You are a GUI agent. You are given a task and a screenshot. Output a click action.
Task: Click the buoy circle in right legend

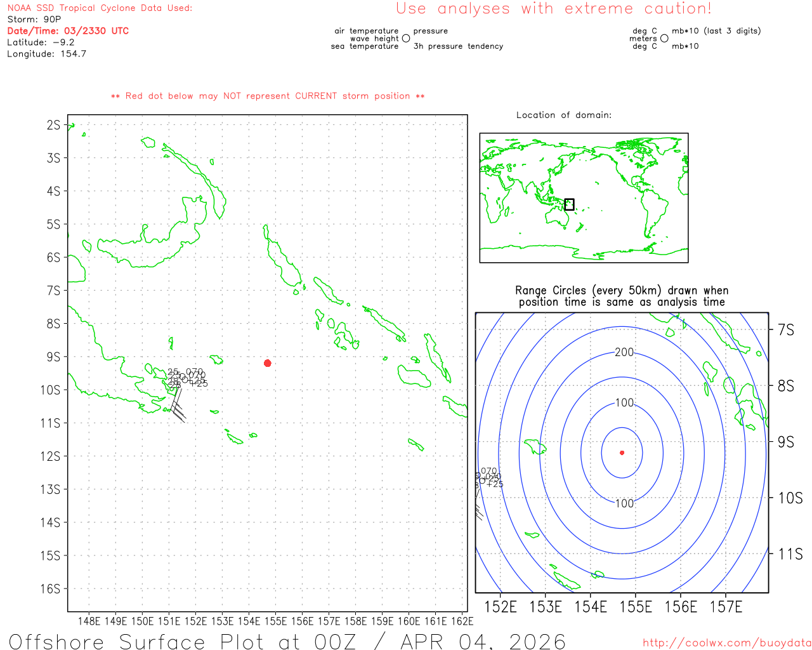tap(664, 39)
